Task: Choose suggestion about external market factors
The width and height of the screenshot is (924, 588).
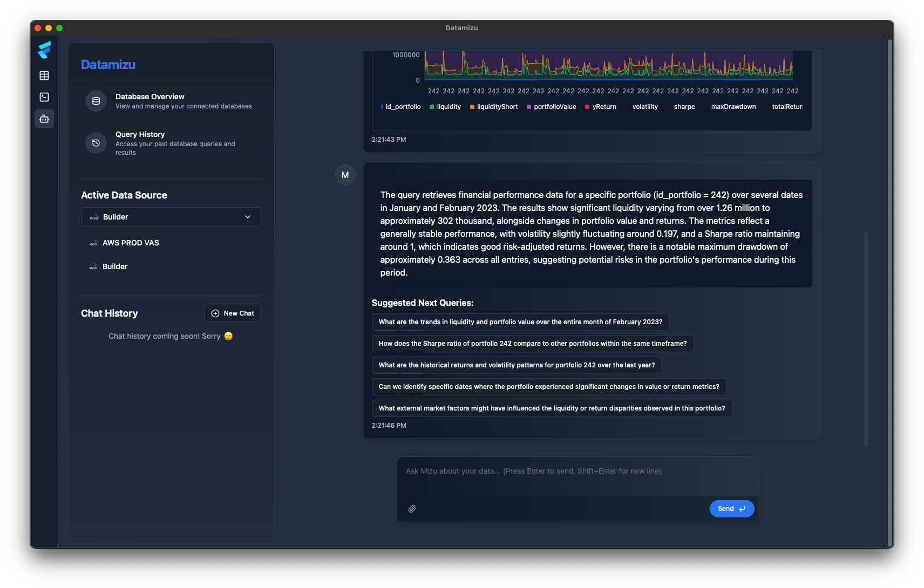Action: pyautogui.click(x=552, y=408)
